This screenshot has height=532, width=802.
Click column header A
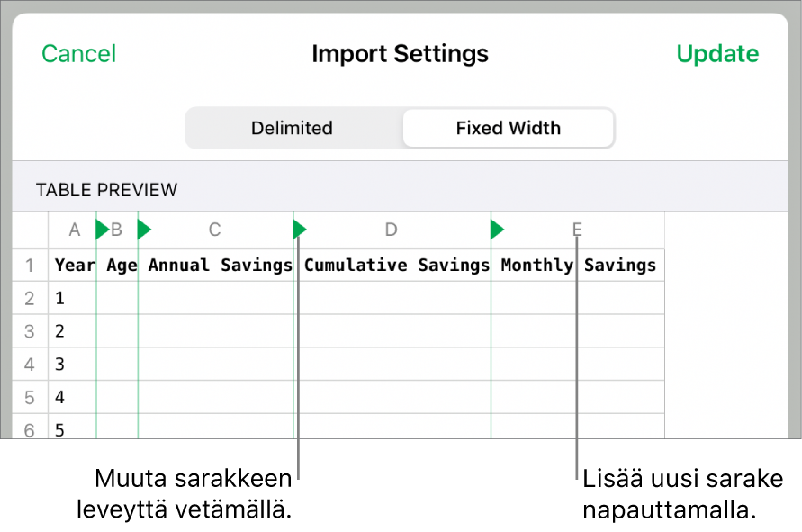75,230
